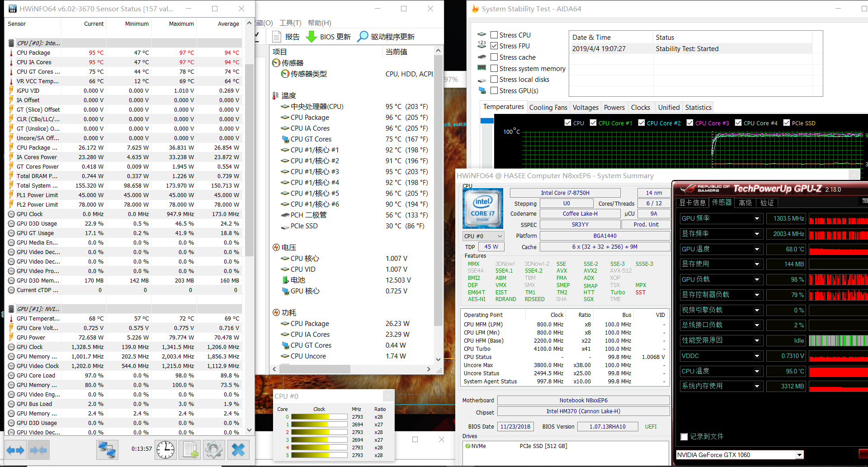
Task: Click the 功耗 power section icon
Action: 276,312
